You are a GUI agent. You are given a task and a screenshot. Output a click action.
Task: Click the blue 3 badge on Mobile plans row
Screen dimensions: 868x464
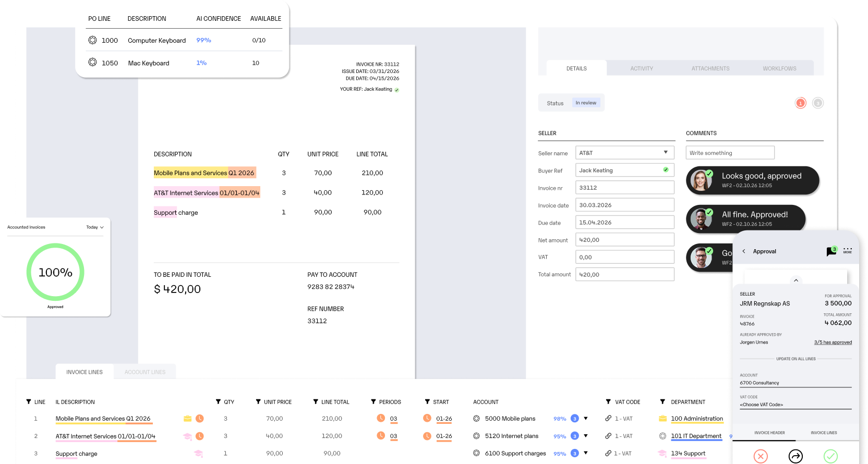[575, 419]
